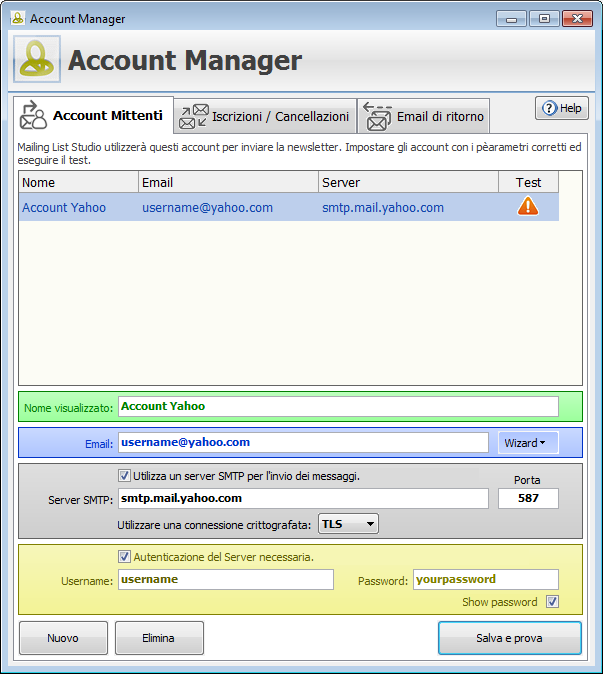Open the Wizard dropdown
603x674 pixels.
coord(528,443)
